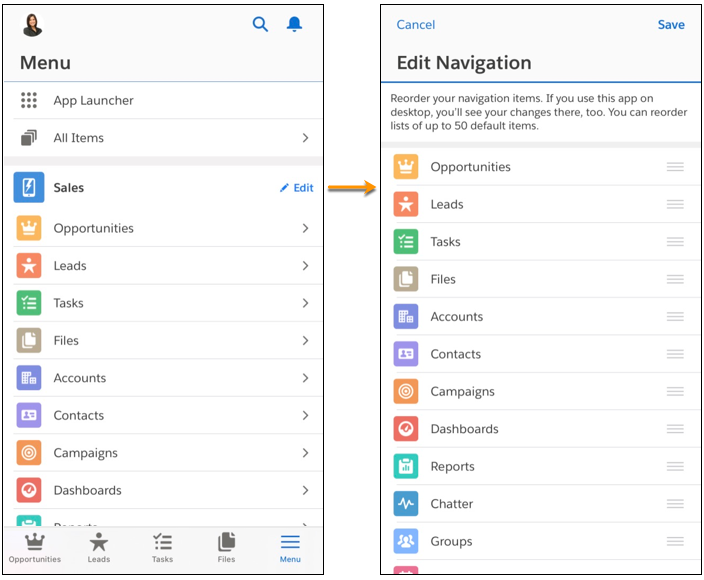Switch to Opportunities bottom tab
This screenshot has width=704, height=580.
coord(35,548)
